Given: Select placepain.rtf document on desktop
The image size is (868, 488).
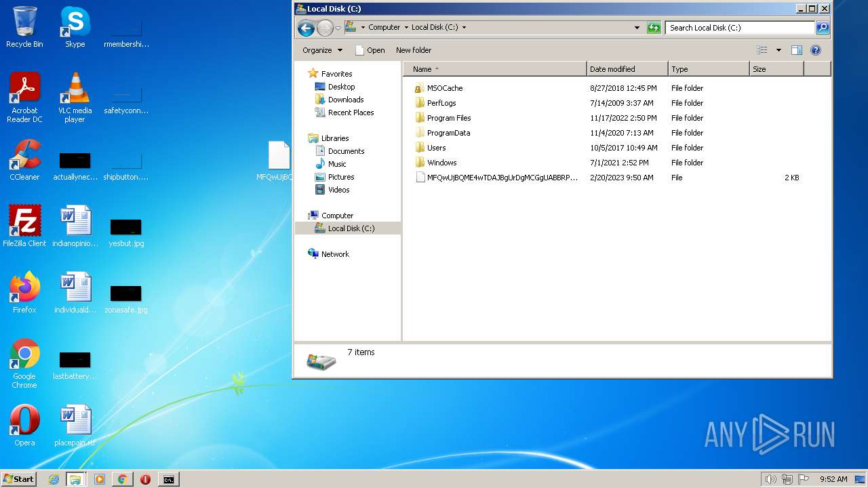Looking at the screenshot, I should pos(75,426).
